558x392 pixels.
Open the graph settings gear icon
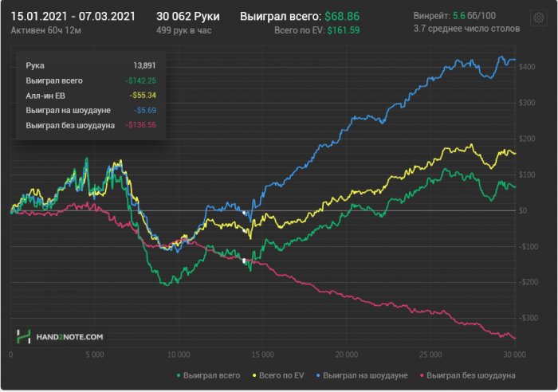coord(538,18)
